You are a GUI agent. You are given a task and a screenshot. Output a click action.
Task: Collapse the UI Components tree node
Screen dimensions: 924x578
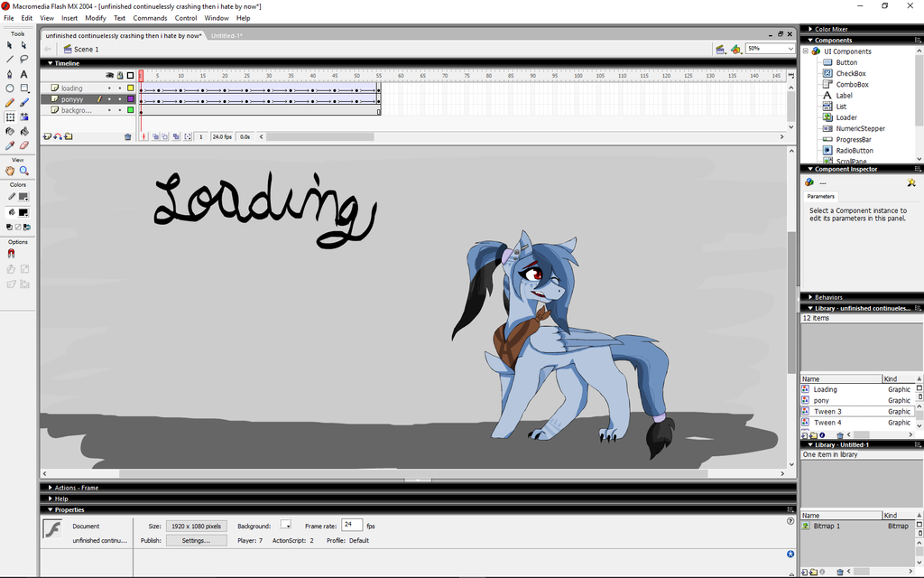[x=806, y=51]
